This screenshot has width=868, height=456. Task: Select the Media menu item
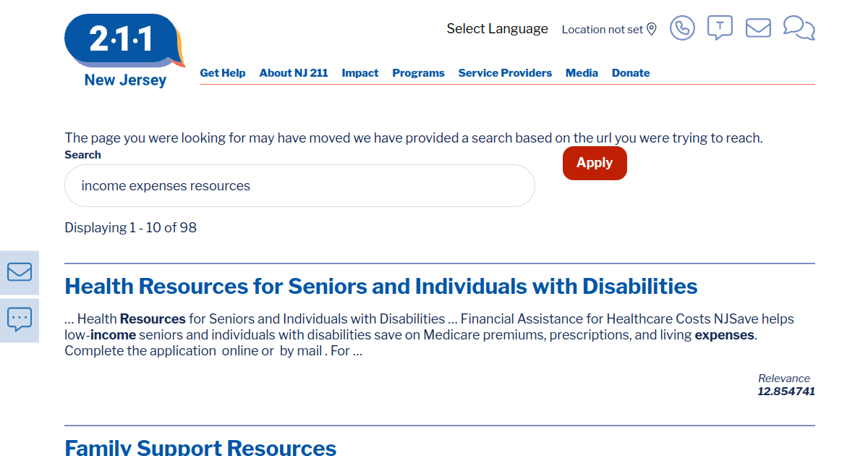tap(582, 73)
